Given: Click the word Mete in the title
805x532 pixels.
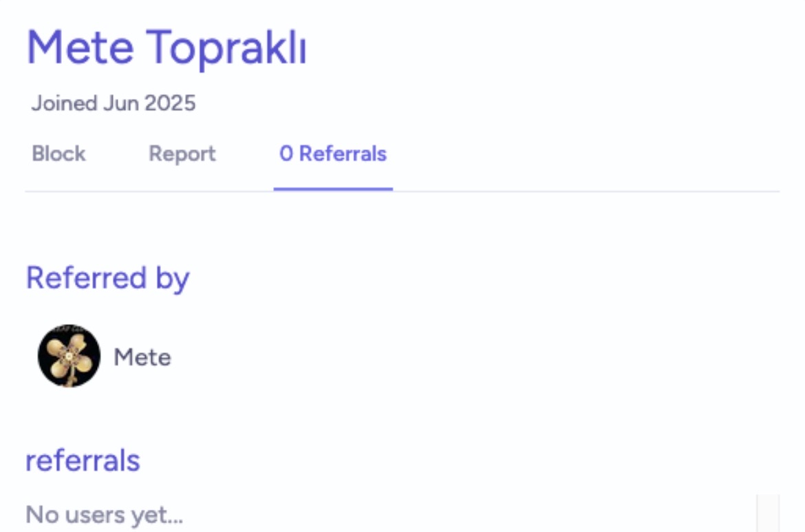Looking at the screenshot, I should [x=80, y=47].
